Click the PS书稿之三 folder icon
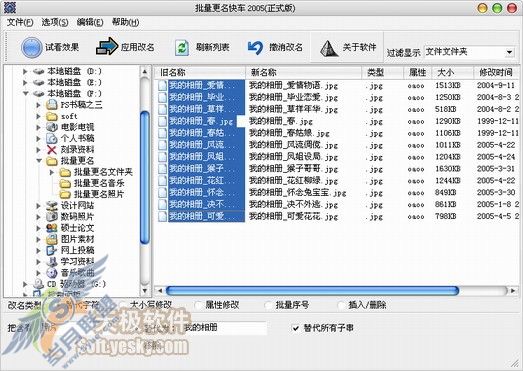The height and width of the screenshot is (371, 523). (x=52, y=105)
